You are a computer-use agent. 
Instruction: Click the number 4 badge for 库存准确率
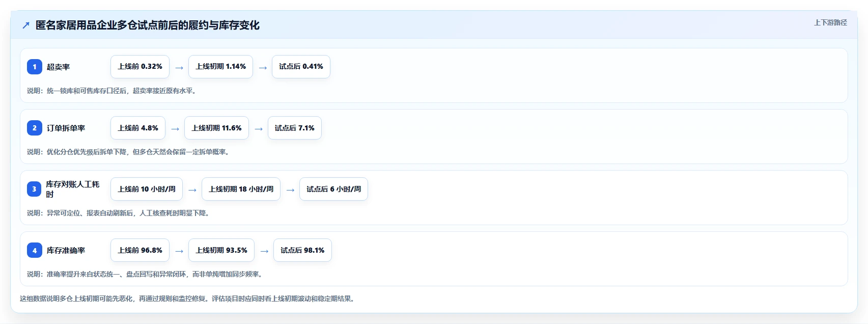35,250
